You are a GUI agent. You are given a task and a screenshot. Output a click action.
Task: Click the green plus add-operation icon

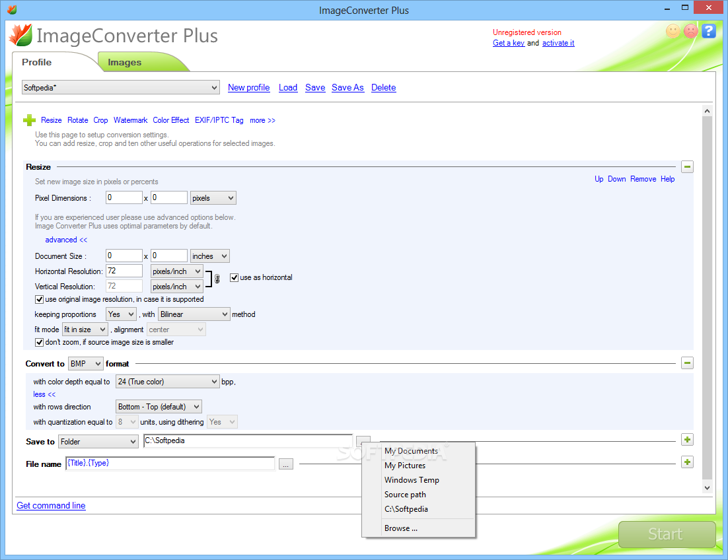click(x=29, y=120)
